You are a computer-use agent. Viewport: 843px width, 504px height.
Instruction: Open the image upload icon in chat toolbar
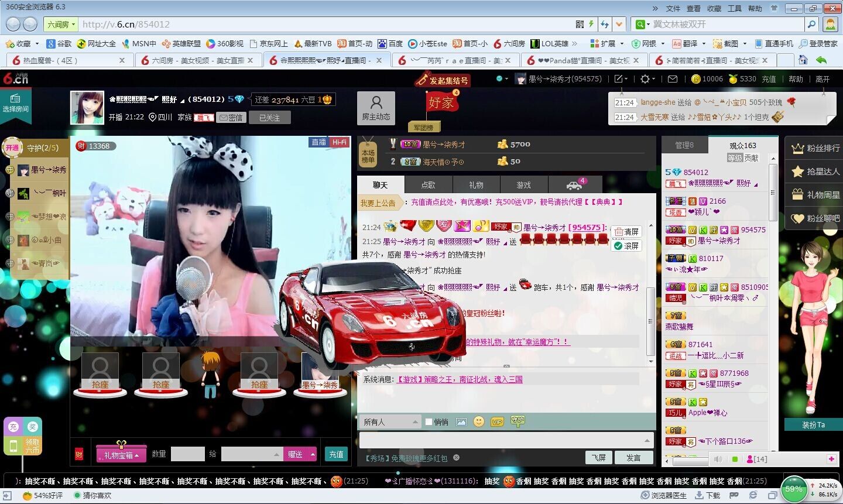coord(461,421)
